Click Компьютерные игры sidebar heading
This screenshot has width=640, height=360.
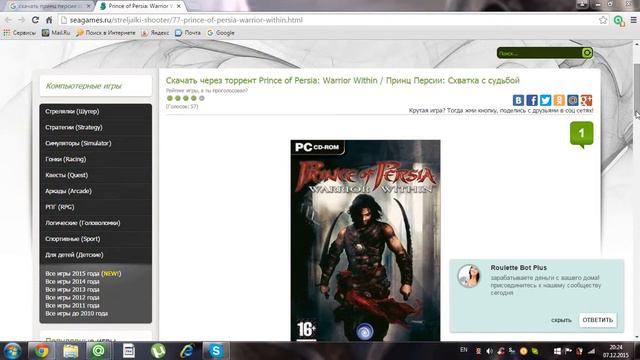click(84, 86)
